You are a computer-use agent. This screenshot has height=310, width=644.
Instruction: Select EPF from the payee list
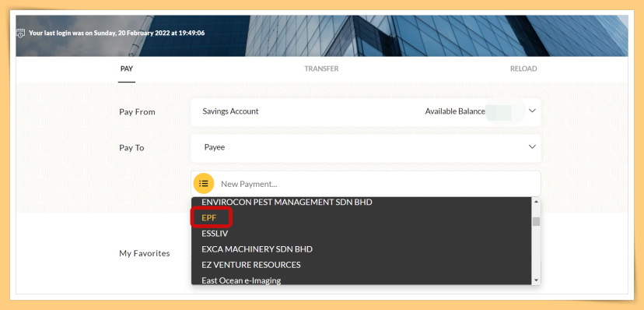(209, 218)
